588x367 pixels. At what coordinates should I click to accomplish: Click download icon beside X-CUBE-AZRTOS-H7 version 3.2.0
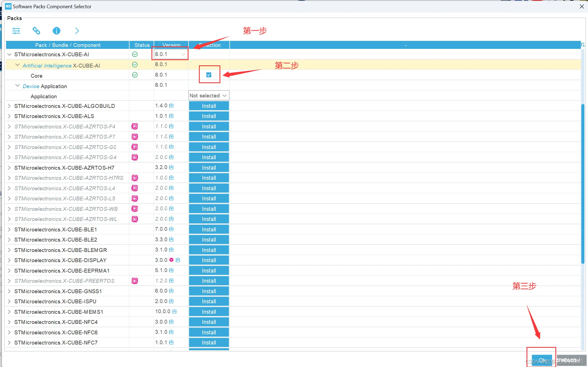click(x=171, y=167)
